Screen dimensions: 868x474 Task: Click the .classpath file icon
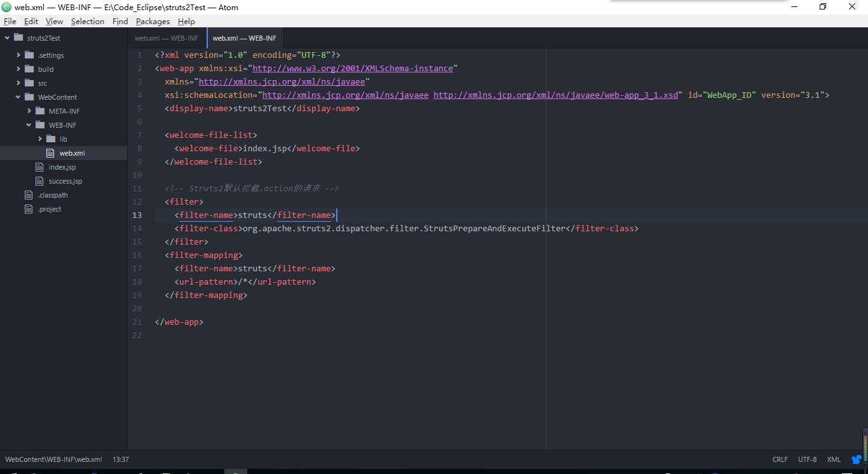[x=28, y=194]
